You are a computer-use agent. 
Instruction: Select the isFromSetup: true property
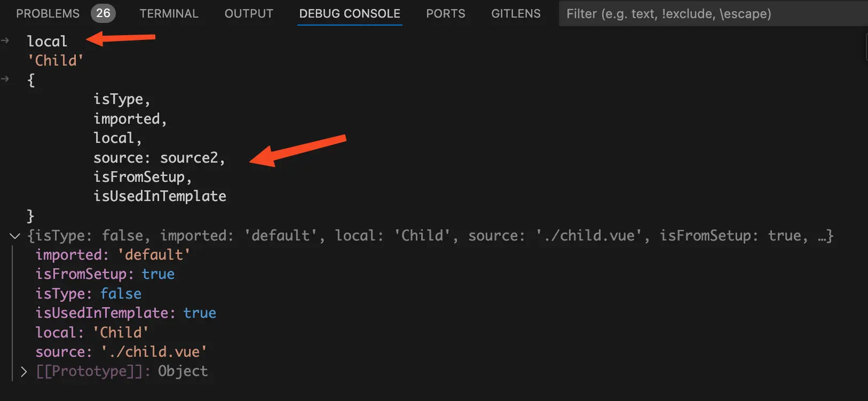click(105, 274)
